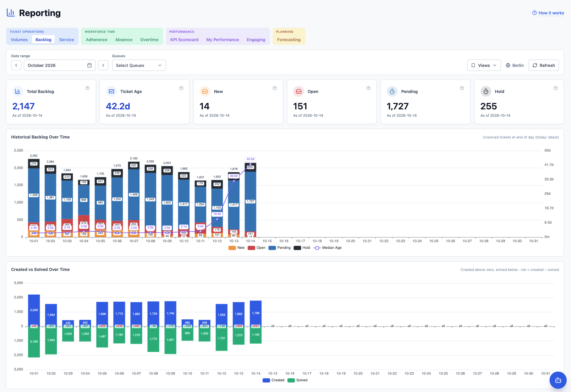Click the help icon on Hold card
The width and height of the screenshot is (571, 392).
coord(556,88)
